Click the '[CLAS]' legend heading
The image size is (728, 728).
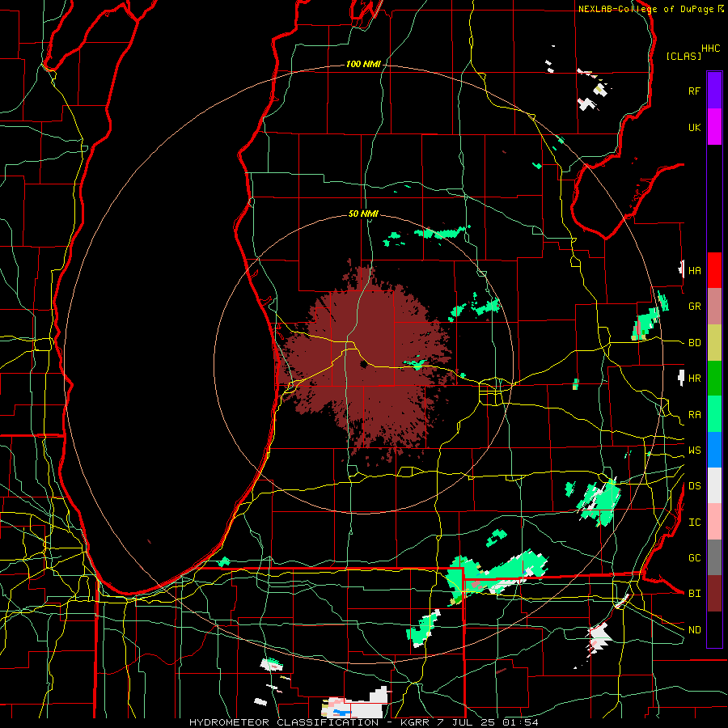pos(684,56)
